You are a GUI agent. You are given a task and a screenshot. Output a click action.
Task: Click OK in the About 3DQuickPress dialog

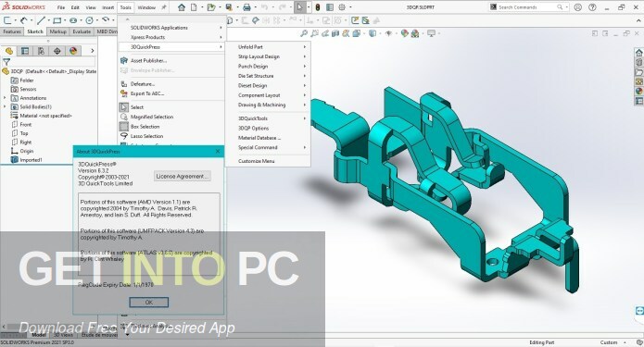[x=148, y=303]
